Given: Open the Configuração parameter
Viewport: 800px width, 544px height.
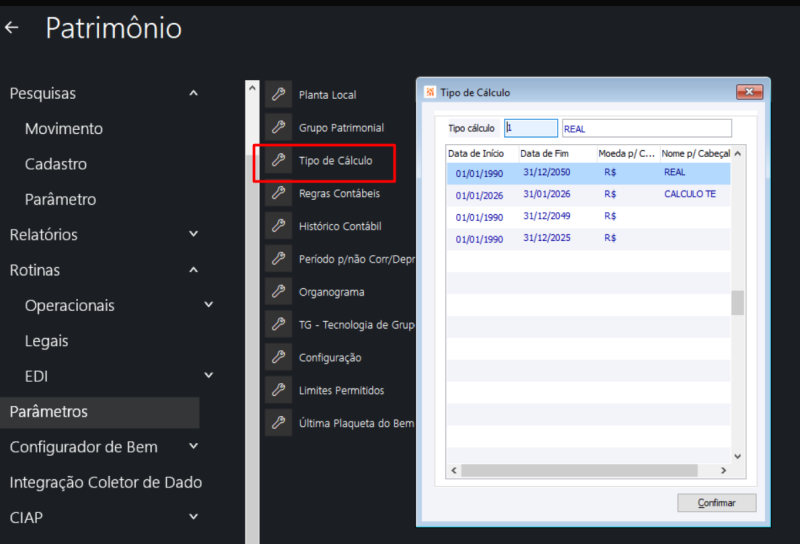Looking at the screenshot, I should tap(330, 358).
